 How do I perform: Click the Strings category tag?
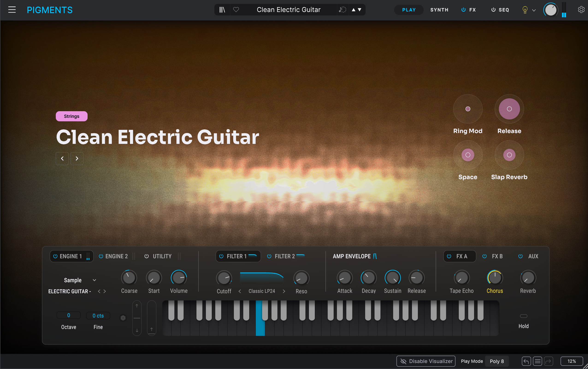point(71,116)
